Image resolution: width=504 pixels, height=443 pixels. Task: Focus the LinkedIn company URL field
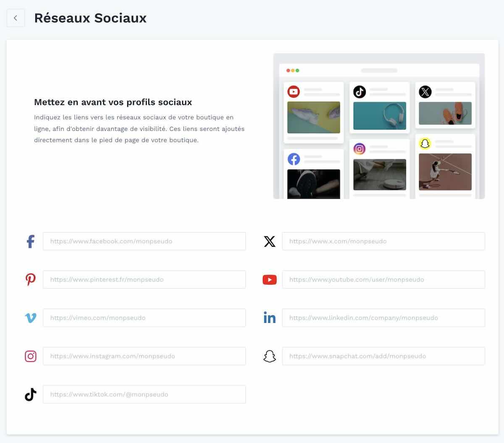pos(383,318)
